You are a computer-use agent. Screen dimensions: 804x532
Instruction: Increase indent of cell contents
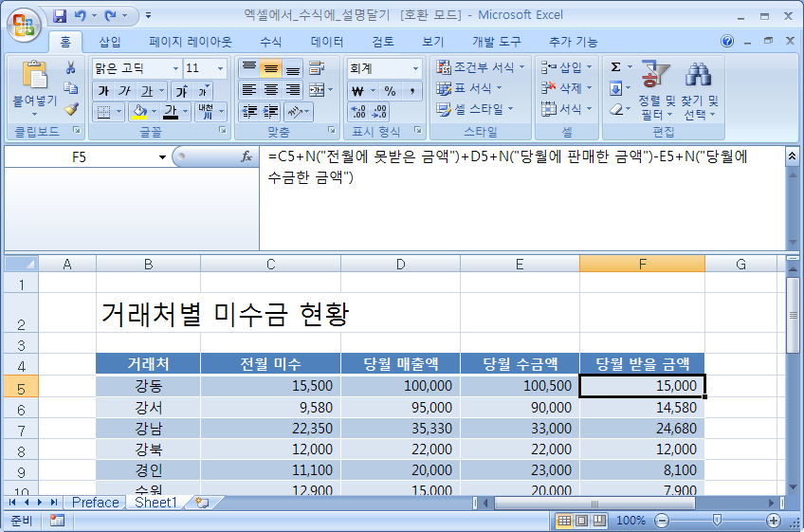(271, 111)
